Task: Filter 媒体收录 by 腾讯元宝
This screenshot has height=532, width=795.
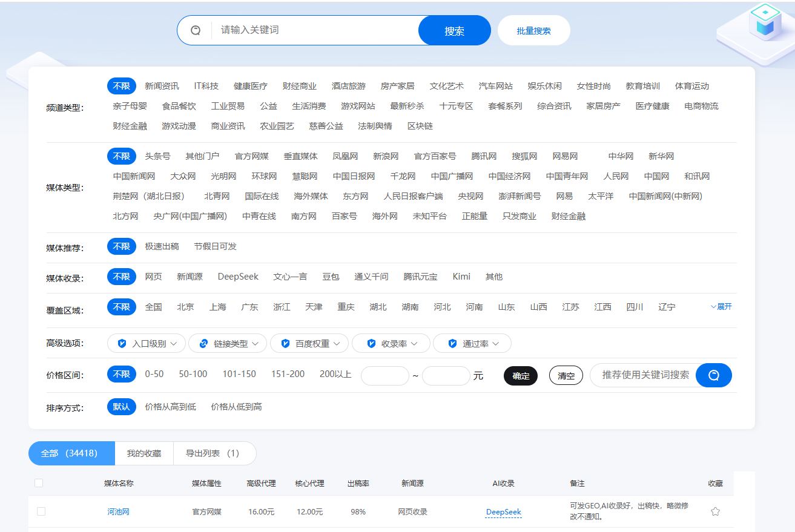Action: (420, 277)
